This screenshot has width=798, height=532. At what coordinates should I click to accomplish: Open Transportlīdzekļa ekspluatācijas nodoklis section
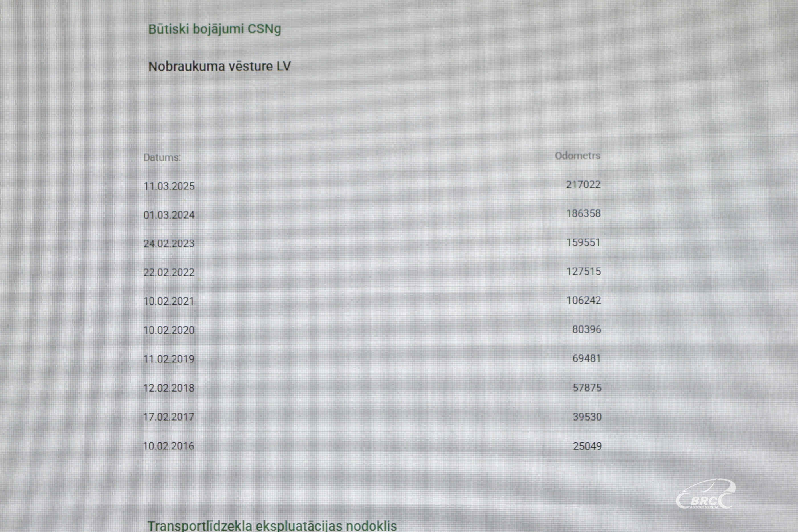click(272, 525)
